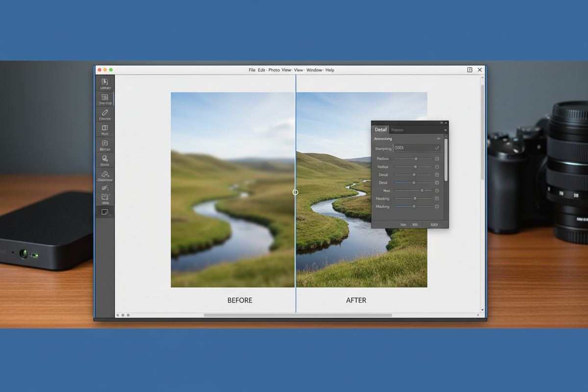Click the Detal slider handle
588x392 pixels.
(414, 175)
